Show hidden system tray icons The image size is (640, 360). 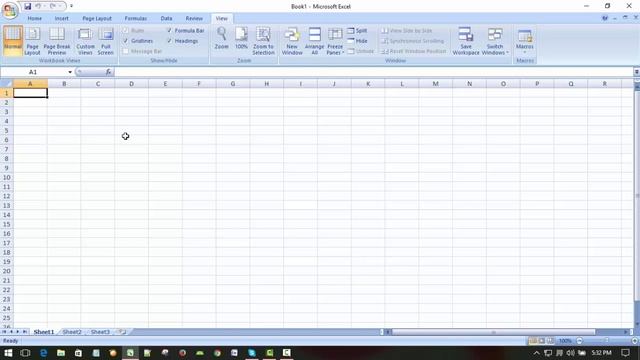536,353
